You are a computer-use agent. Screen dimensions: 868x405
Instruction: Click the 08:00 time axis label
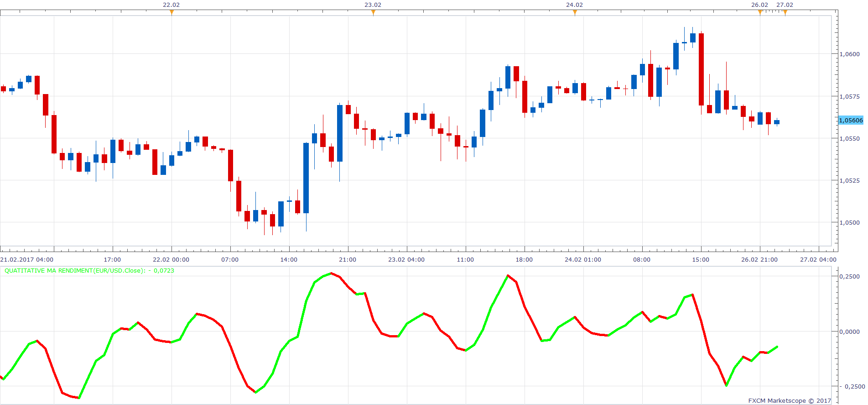tap(642, 259)
